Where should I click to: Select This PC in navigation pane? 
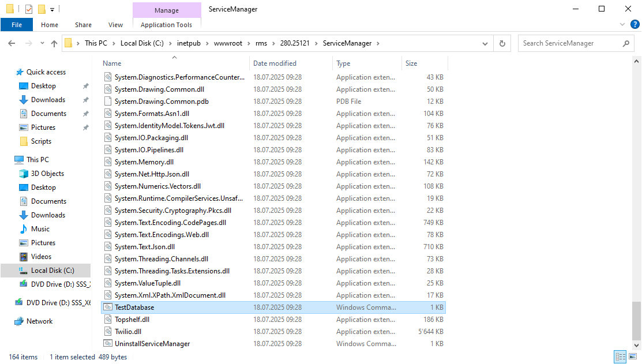pos(37,160)
